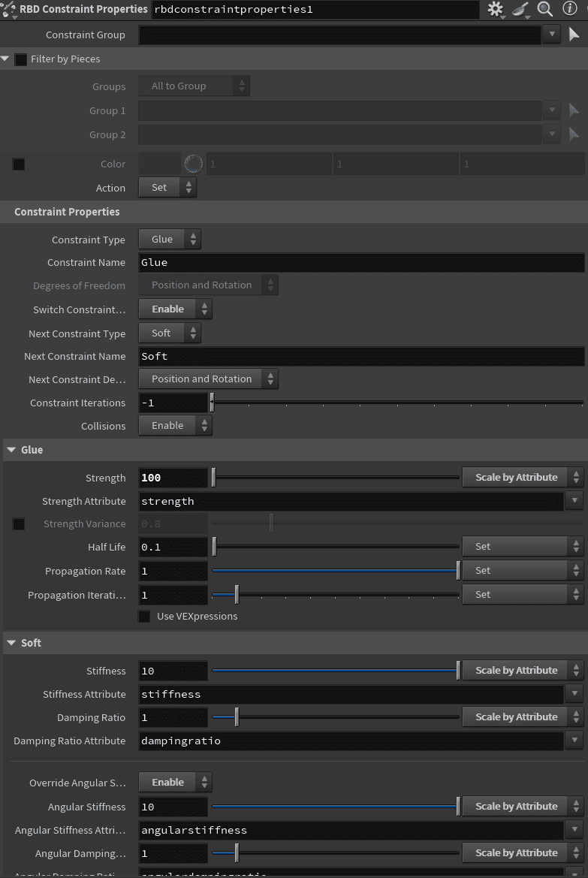Open Propagation Rate Set dropdown

(x=523, y=571)
